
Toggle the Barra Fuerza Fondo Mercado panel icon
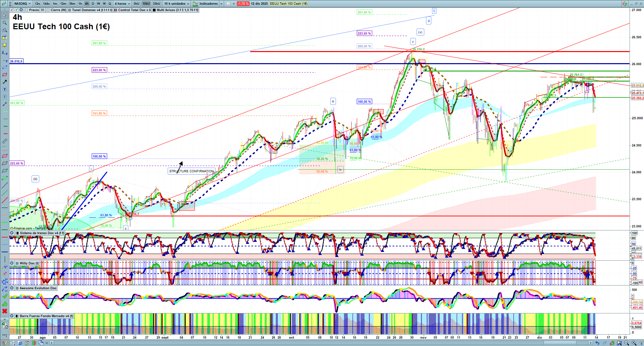coord(17,316)
